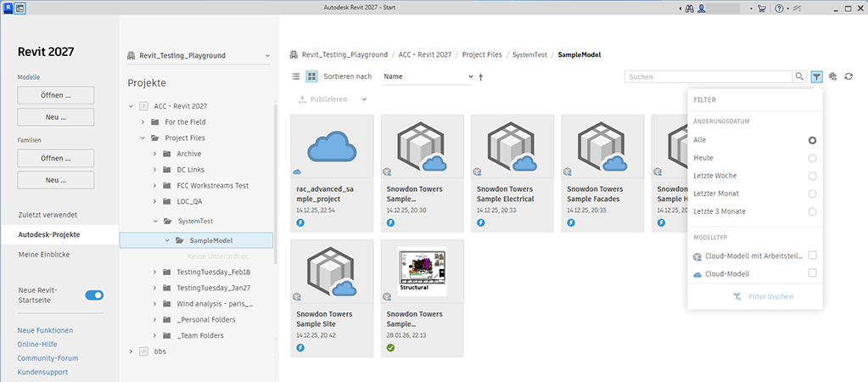Click the search magnifier icon
The height and width of the screenshot is (382, 868).
799,76
